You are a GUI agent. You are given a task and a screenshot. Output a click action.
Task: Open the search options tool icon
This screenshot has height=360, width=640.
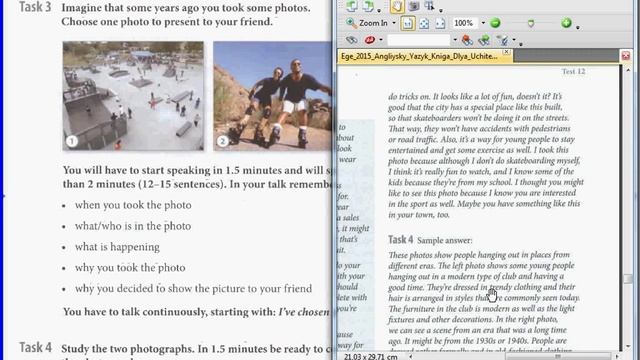click(503, 40)
